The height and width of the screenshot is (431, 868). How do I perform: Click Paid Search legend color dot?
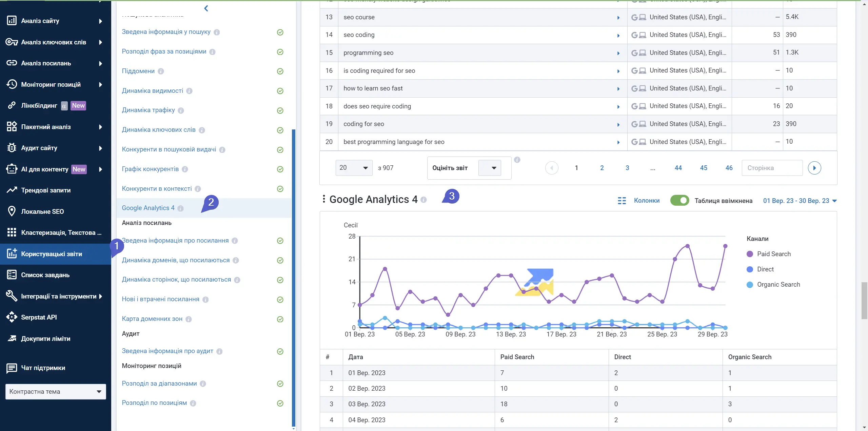point(750,254)
